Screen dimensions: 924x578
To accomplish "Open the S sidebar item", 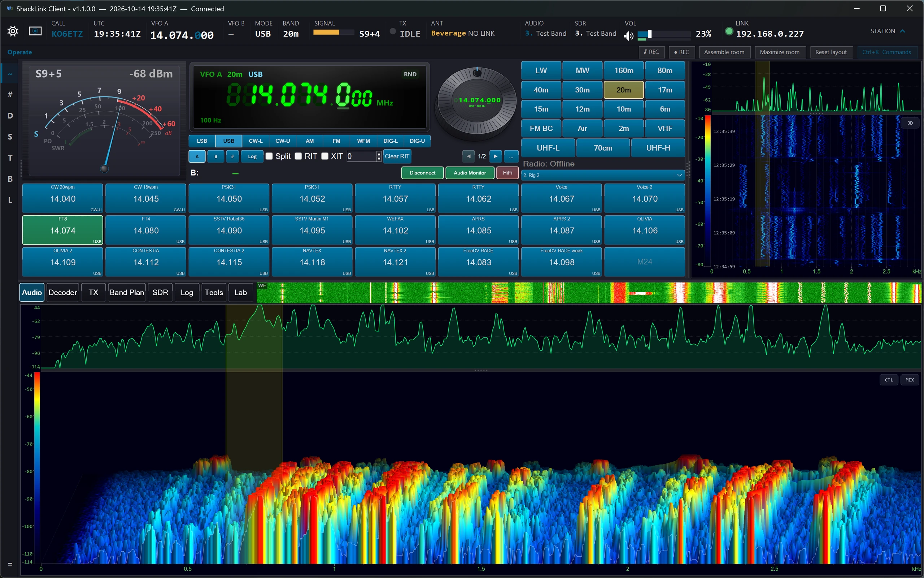I will coord(10,137).
